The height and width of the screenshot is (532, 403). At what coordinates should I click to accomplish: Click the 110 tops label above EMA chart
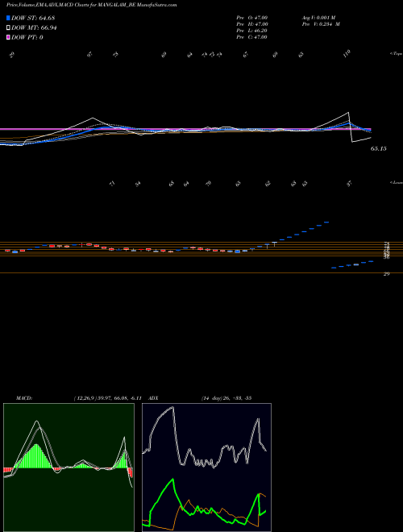tap(347, 54)
